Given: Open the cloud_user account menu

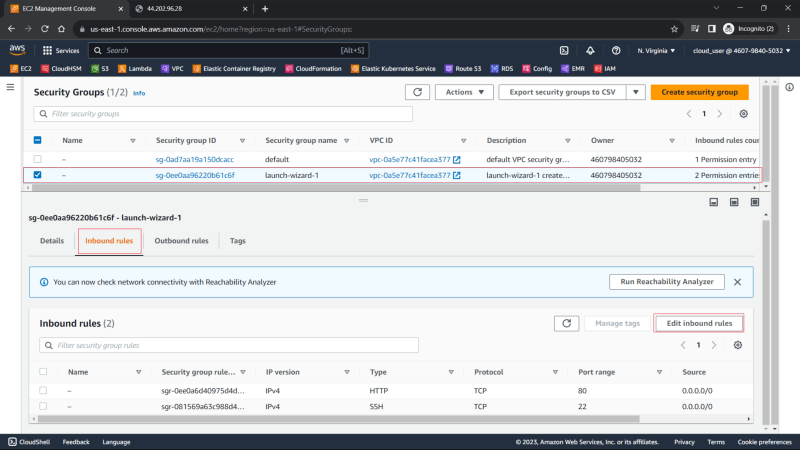Looking at the screenshot, I should click(741, 51).
